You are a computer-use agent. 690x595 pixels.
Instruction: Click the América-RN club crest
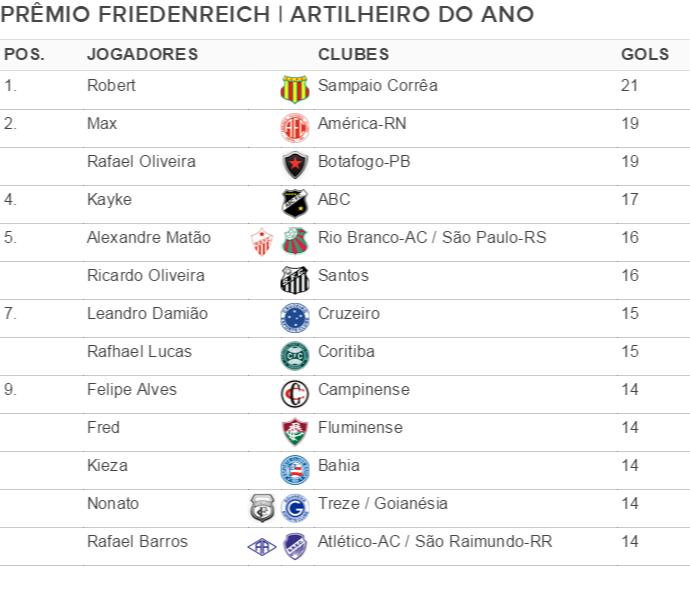(x=295, y=126)
